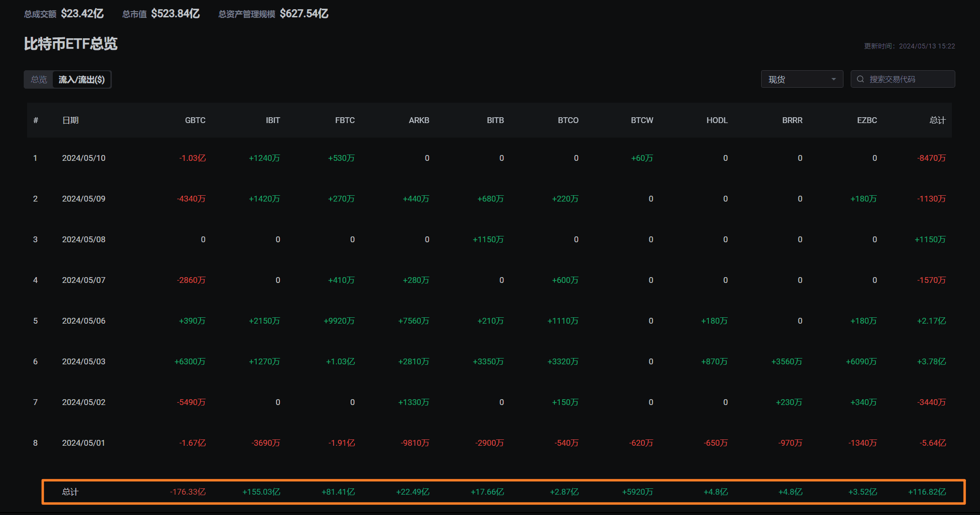Select the 2024/05/08 date cell
The width and height of the screenshot is (980, 515).
coord(84,239)
